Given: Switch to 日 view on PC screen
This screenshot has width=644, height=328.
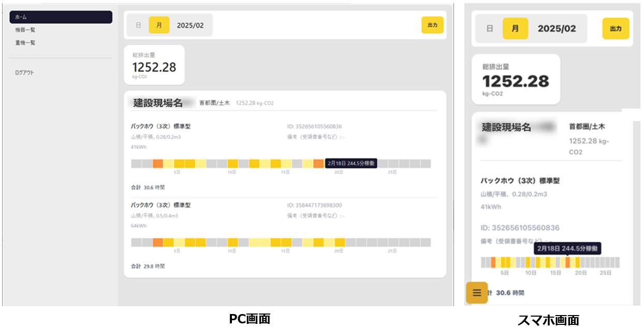Looking at the screenshot, I should (138, 25).
